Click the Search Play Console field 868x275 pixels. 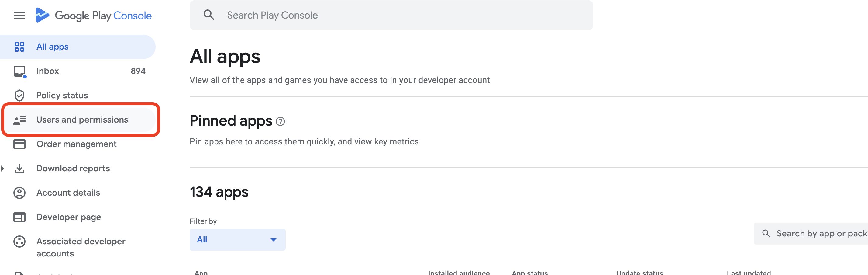pos(391,15)
